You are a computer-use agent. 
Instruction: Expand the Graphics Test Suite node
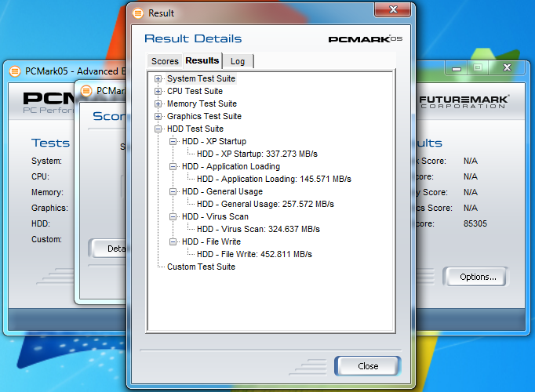(x=158, y=116)
